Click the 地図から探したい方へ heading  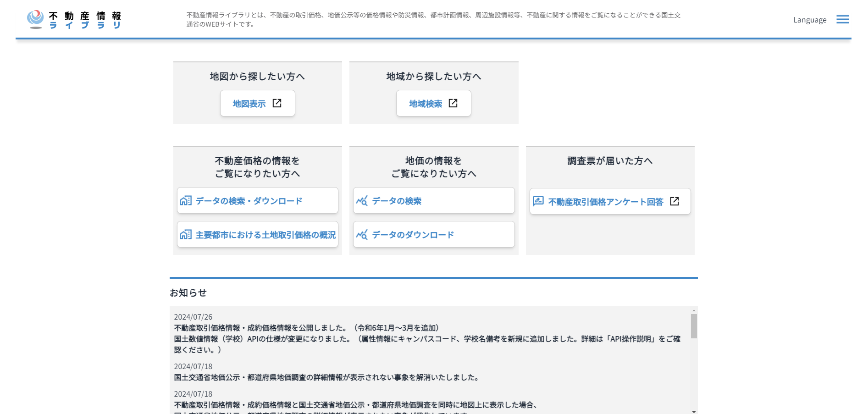(x=257, y=76)
